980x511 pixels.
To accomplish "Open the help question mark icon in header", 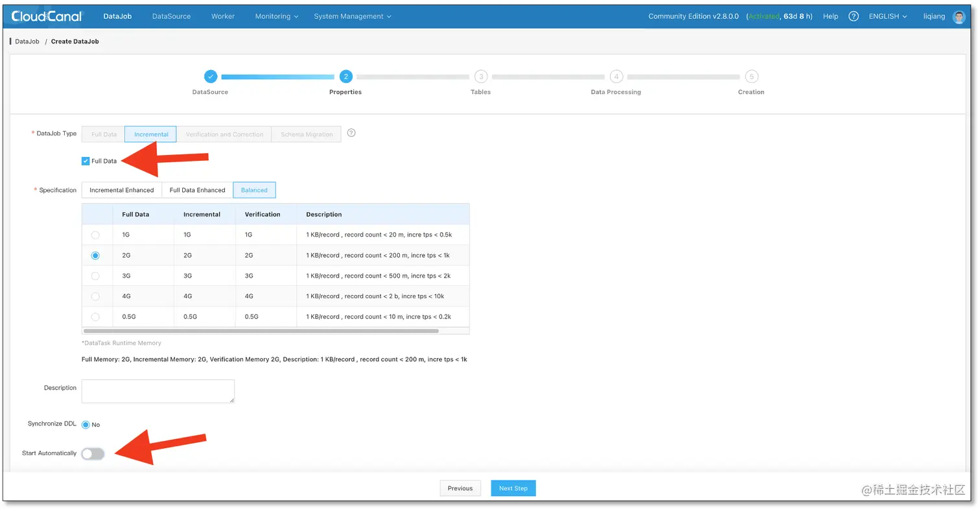I will pos(854,16).
